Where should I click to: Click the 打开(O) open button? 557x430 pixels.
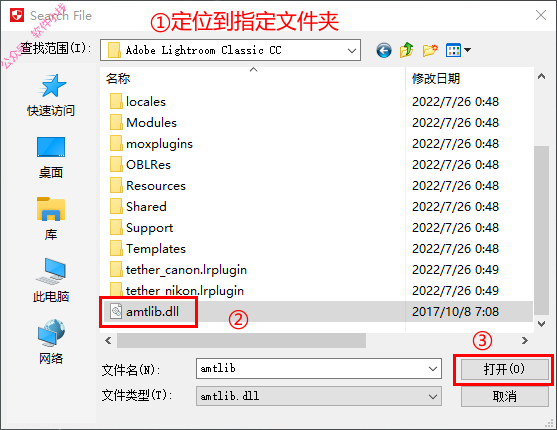tap(504, 369)
